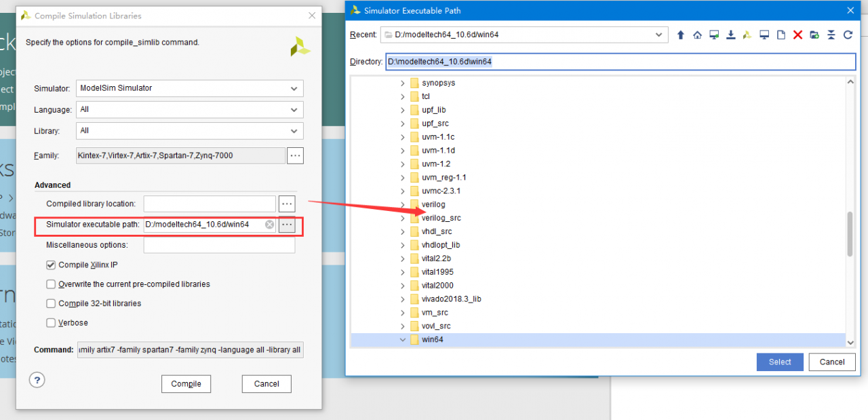Cancel the Compile Simulation Libraries dialog

coord(267,384)
